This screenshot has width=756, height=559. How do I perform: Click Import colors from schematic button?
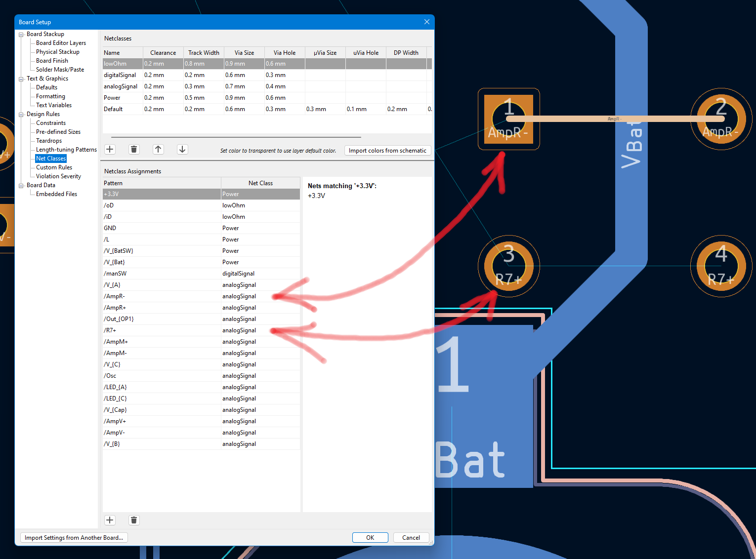(x=387, y=151)
